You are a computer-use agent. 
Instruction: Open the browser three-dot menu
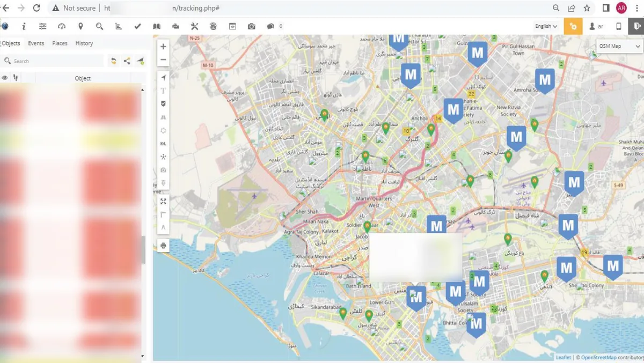pos(637,8)
